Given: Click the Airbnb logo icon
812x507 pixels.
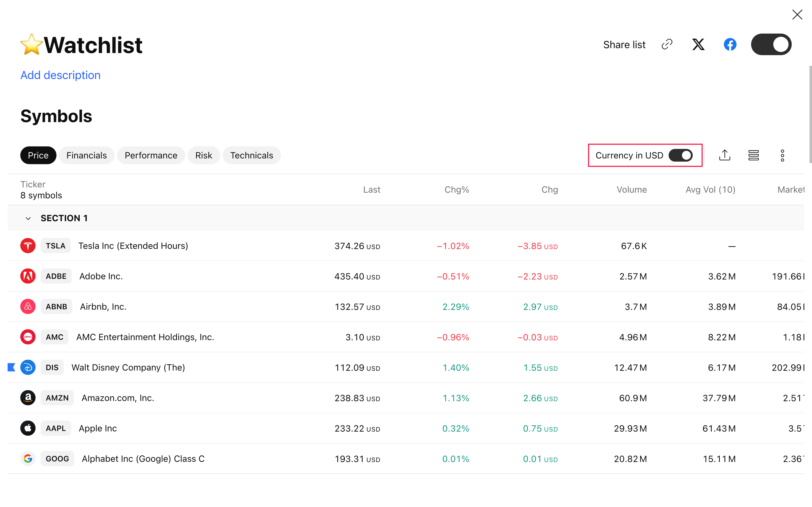Looking at the screenshot, I should 28,306.
